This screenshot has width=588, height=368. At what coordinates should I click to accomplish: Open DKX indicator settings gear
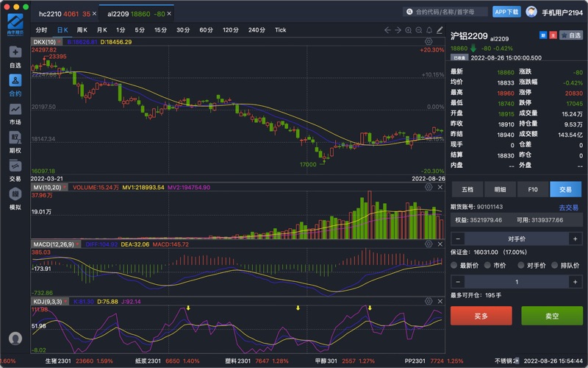point(429,42)
